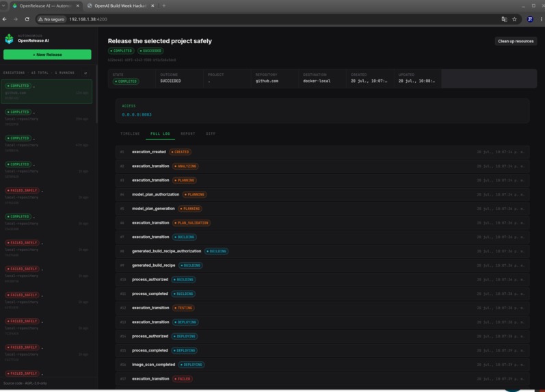Viewport: 545px width, 392px height.
Task: Select the github.com completed execution
Action: 46,92
